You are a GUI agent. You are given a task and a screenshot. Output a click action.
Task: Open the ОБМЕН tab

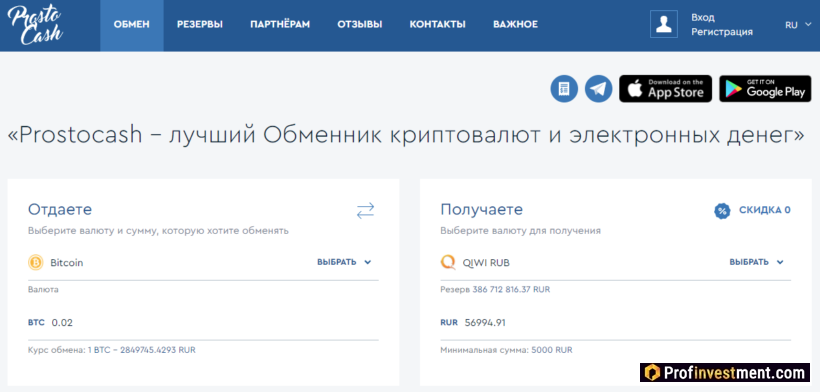(132, 25)
